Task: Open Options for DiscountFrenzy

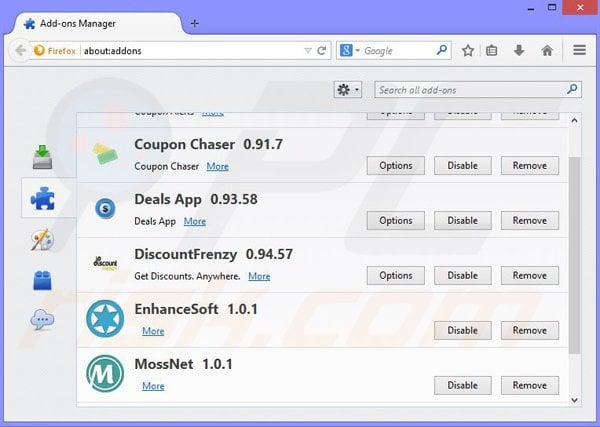Action: 395,275
